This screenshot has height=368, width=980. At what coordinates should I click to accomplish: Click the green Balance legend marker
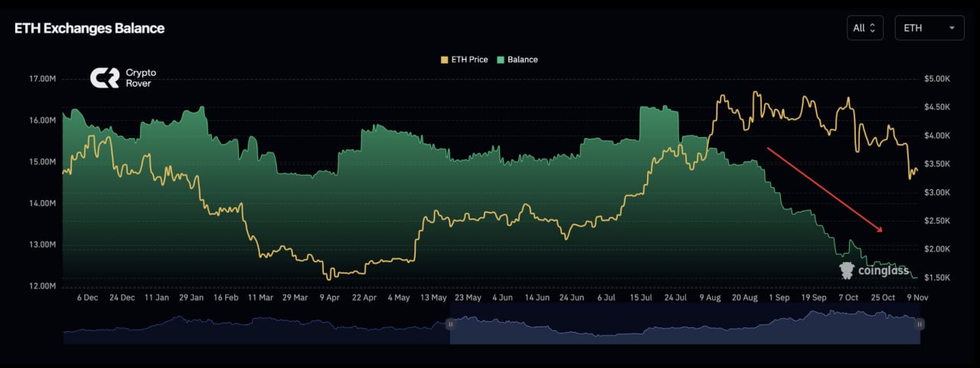pos(501,60)
